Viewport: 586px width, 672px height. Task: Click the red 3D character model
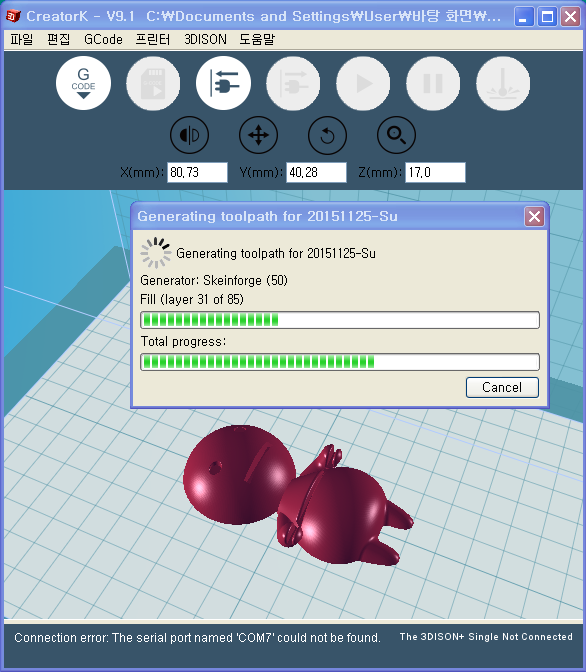point(298,495)
